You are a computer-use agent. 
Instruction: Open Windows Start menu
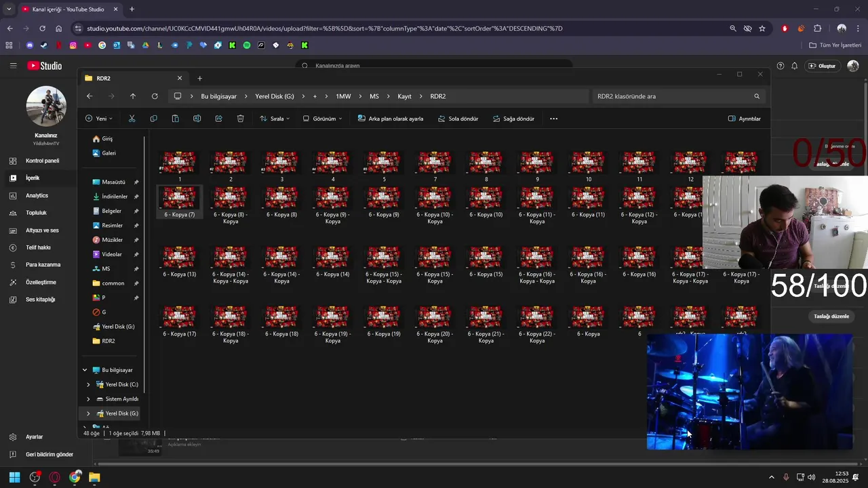[14, 477]
